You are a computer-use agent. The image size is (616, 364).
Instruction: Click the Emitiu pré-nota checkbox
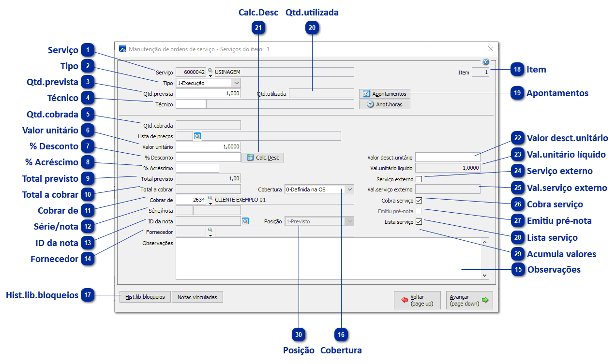tap(419, 211)
